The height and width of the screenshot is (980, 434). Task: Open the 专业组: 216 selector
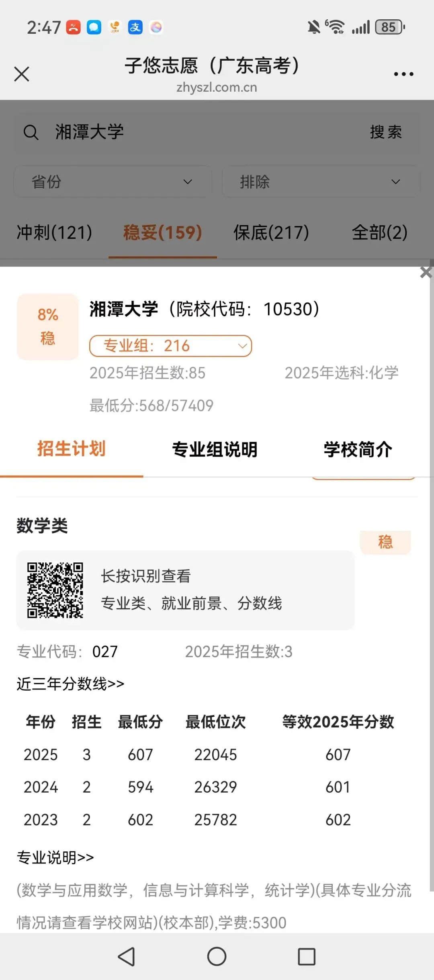pos(170,346)
